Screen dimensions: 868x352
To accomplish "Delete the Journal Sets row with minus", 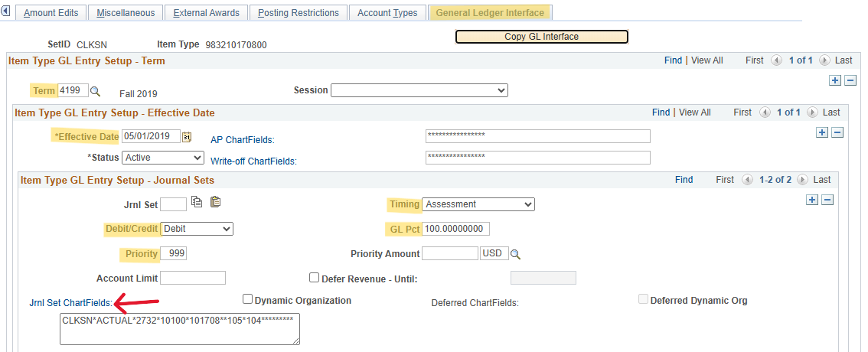I will click(x=827, y=200).
